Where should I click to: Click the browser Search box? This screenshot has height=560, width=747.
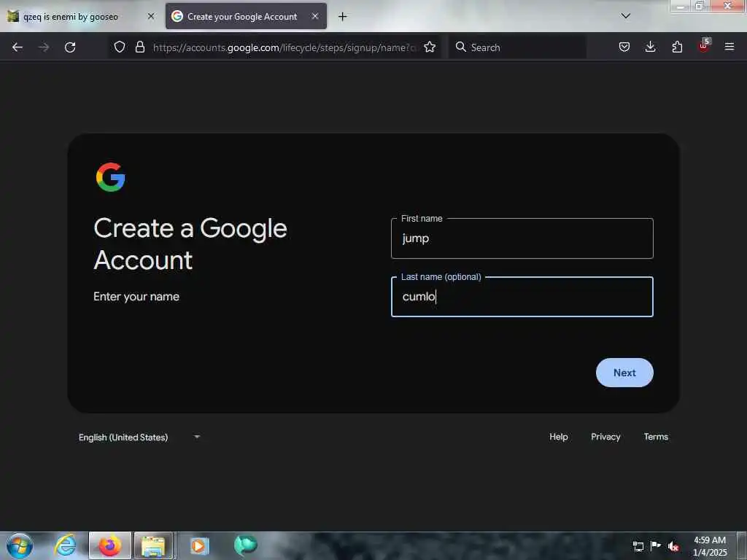pyautogui.click(x=518, y=47)
